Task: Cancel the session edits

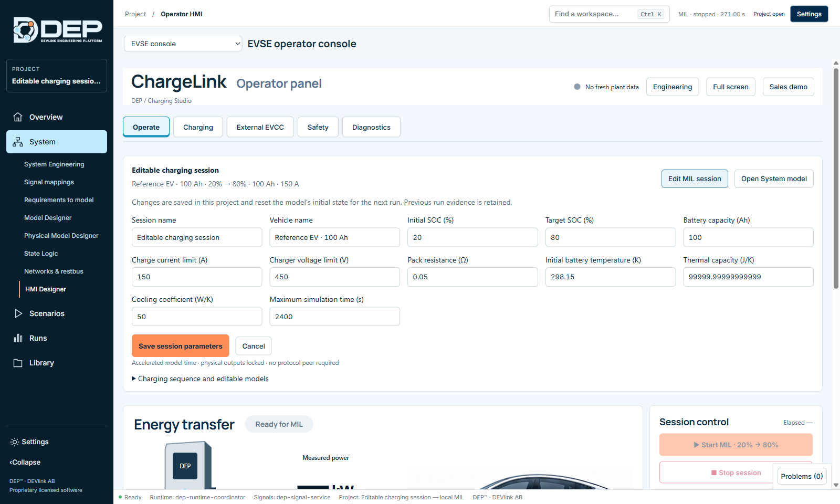Action: [x=254, y=346]
